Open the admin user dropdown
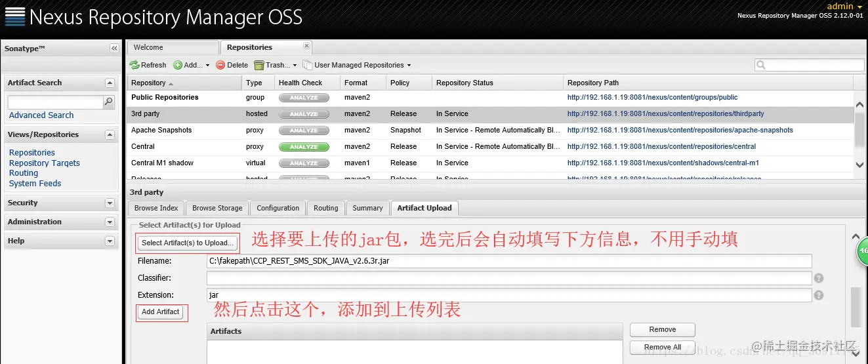Screen dimensions: 868x364 pos(845,6)
